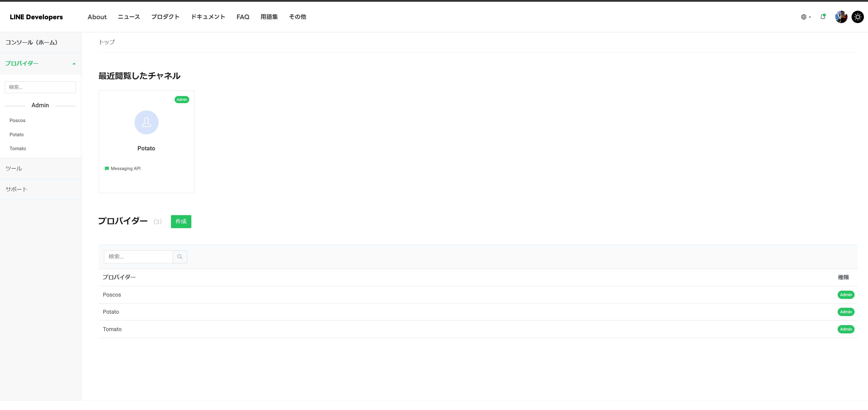Click the Admin badge on Potato card

[182, 99]
